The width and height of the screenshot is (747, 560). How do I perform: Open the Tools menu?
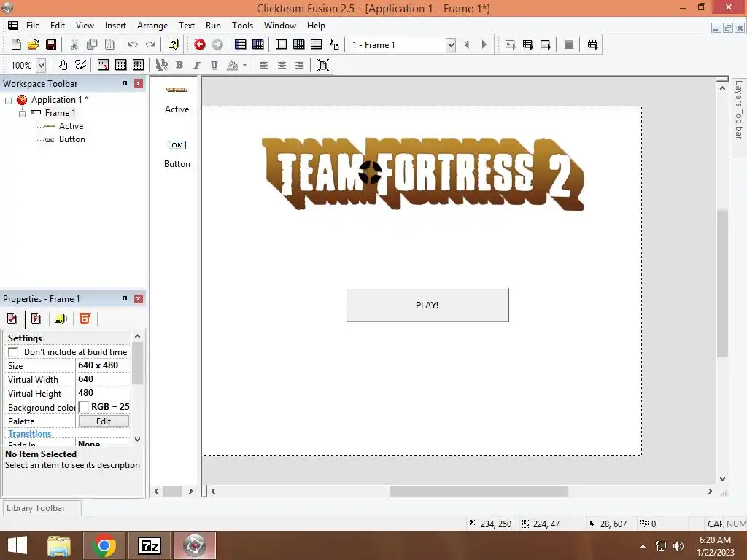[242, 26]
